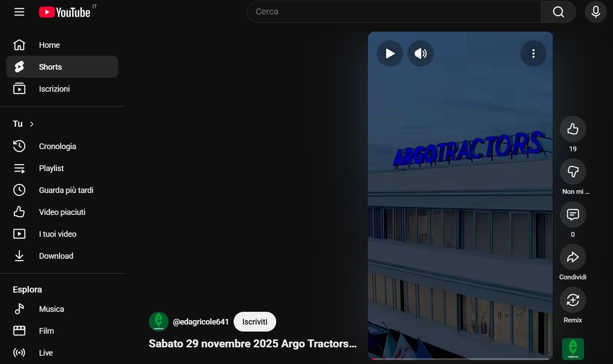This screenshot has width=613, height=364.
Task: Subscribe with the Iscriviti button
Action: coord(255,322)
